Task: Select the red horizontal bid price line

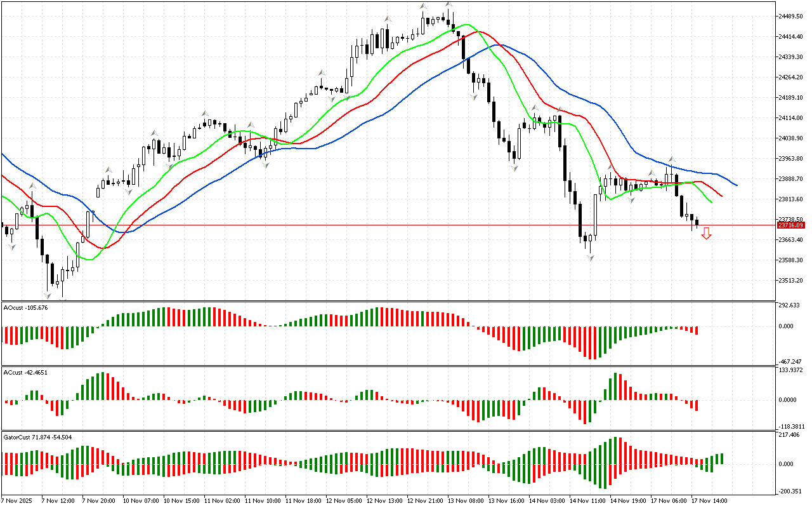Action: tap(381, 225)
